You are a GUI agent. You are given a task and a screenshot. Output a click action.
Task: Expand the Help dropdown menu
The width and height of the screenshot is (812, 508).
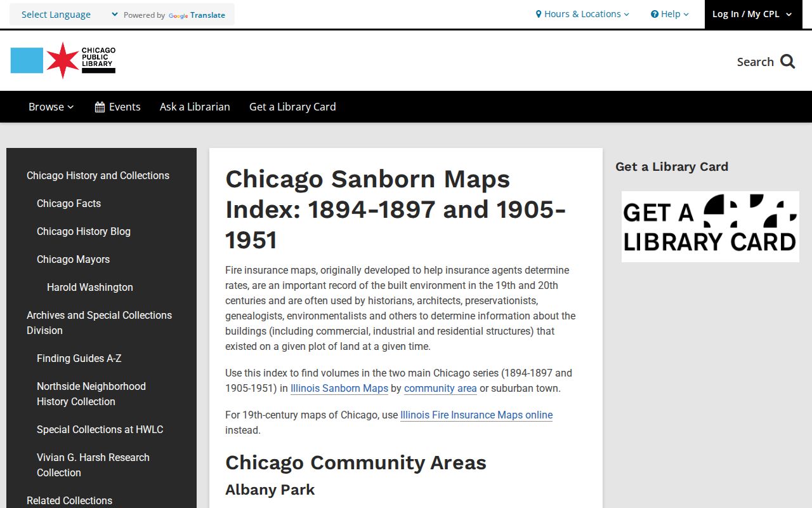(670, 14)
